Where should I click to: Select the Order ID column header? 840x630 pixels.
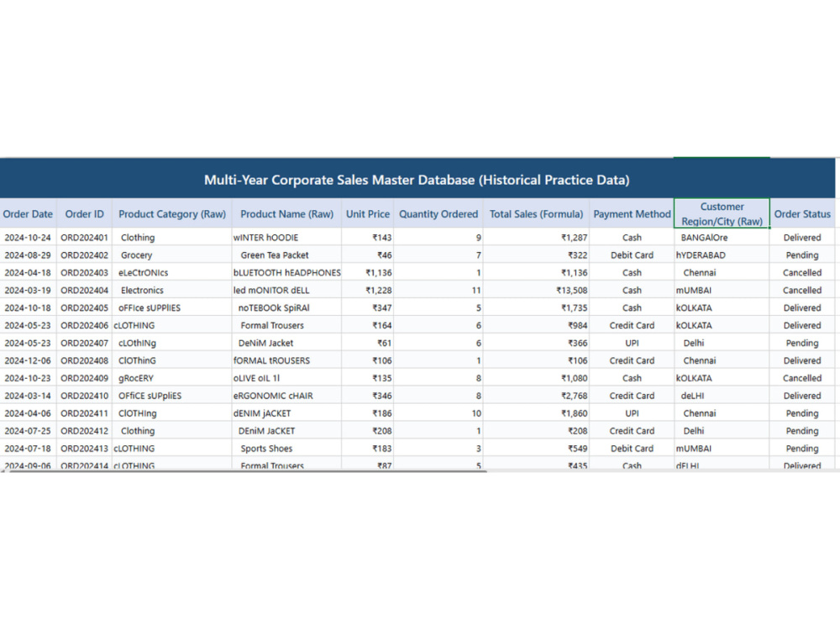point(84,213)
